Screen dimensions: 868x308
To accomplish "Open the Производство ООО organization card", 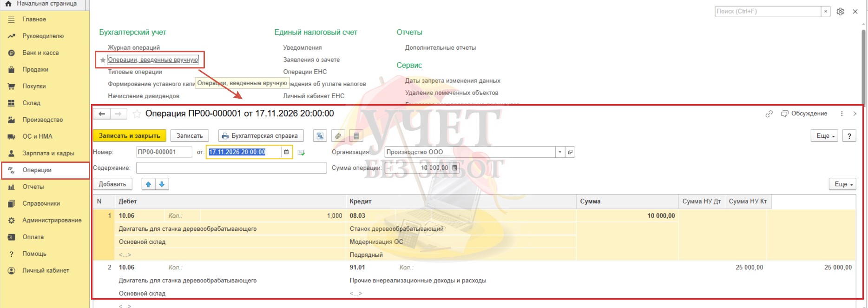I will point(570,152).
